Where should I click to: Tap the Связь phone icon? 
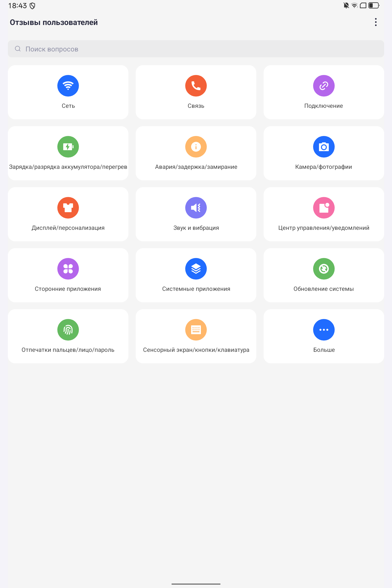[196, 86]
